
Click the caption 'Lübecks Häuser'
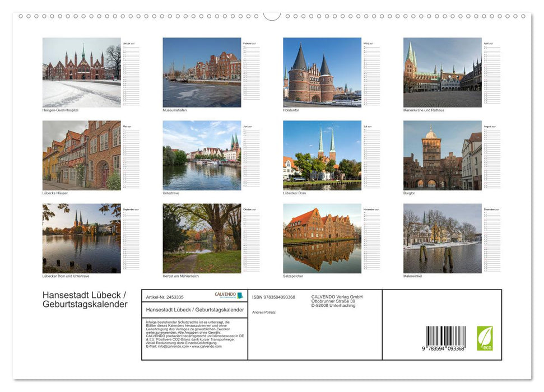(x=55, y=193)
